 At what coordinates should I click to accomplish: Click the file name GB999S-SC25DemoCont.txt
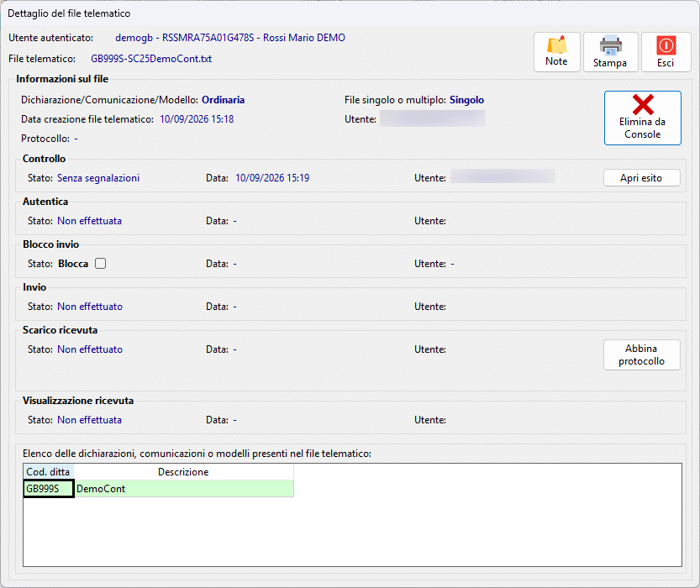point(151,59)
